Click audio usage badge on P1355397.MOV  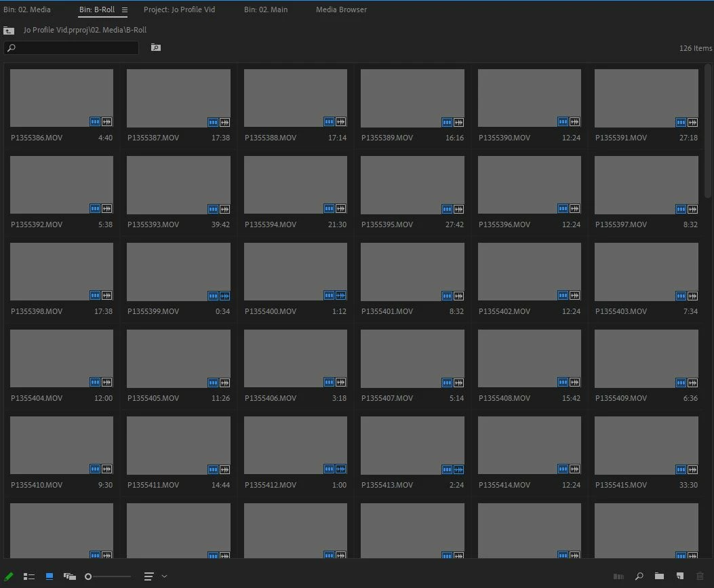click(x=692, y=209)
